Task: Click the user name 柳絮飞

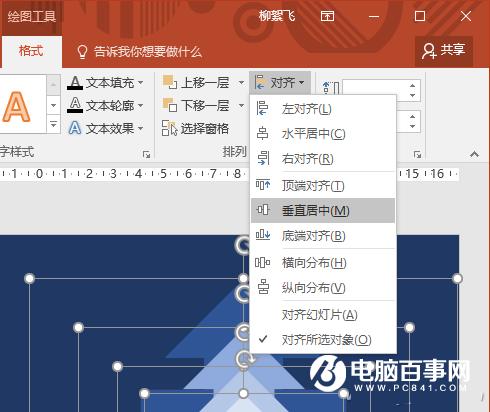Action: pyautogui.click(x=277, y=16)
